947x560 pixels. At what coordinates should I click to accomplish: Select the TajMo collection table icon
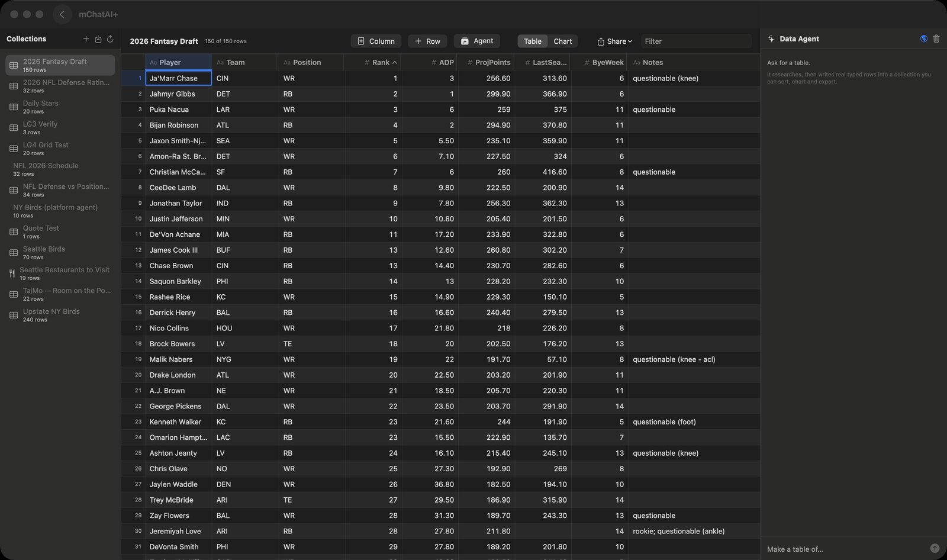coord(14,294)
